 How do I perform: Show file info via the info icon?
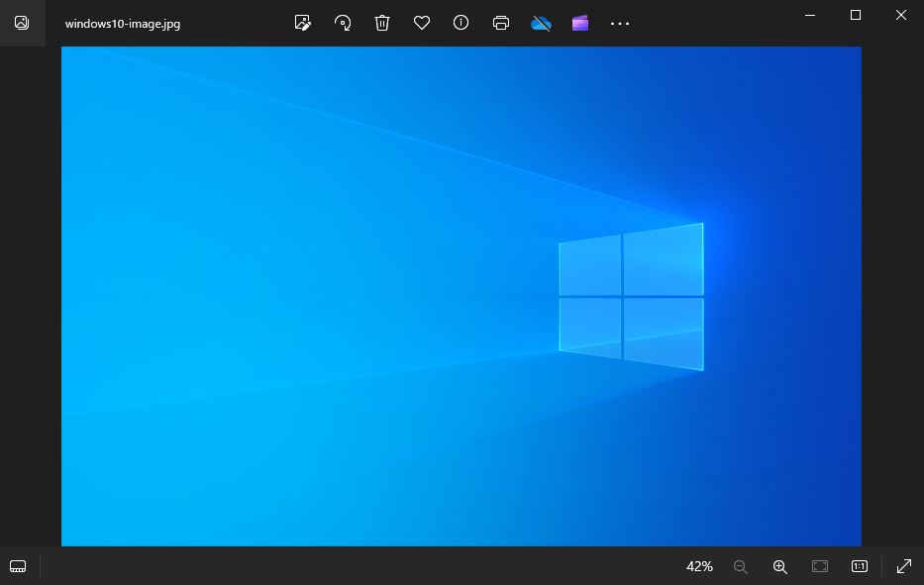coord(461,23)
